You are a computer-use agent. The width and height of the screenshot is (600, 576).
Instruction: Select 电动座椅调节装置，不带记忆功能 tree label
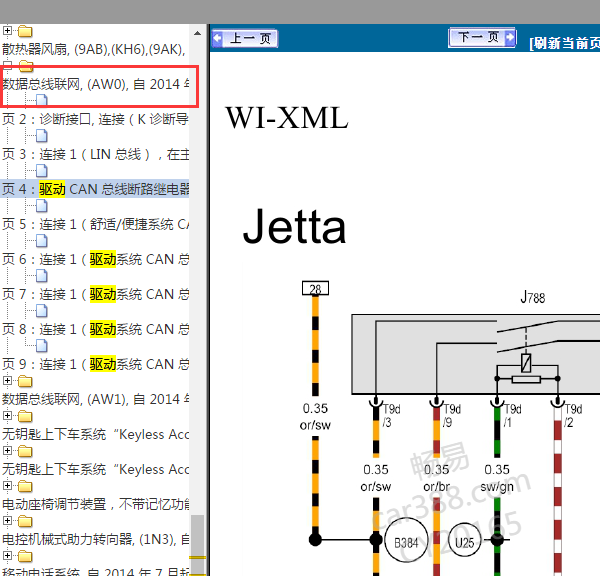point(95,504)
